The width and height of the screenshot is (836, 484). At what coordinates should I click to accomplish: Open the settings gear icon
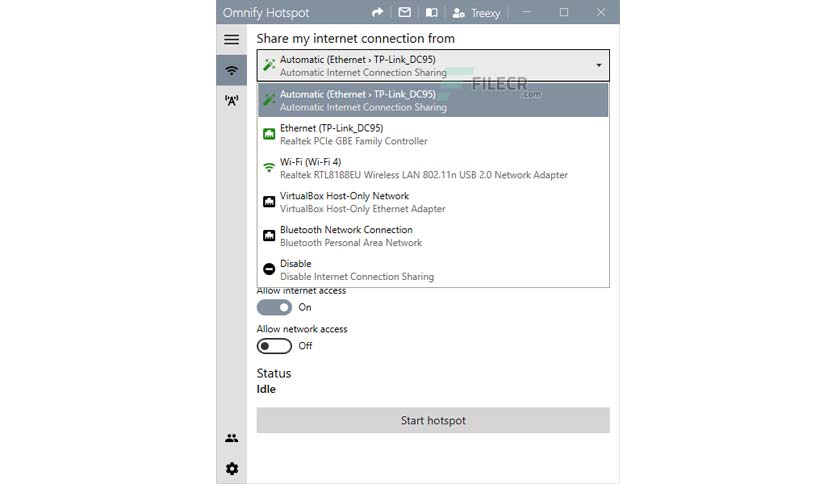(232, 469)
